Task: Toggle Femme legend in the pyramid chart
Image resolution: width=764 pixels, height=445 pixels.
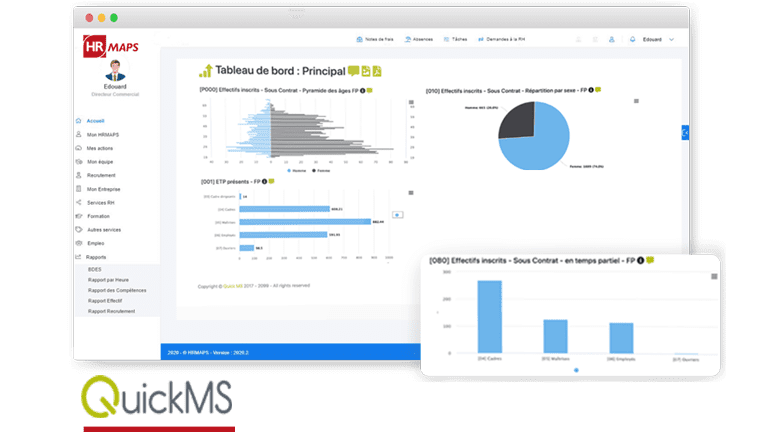Action: (x=322, y=171)
